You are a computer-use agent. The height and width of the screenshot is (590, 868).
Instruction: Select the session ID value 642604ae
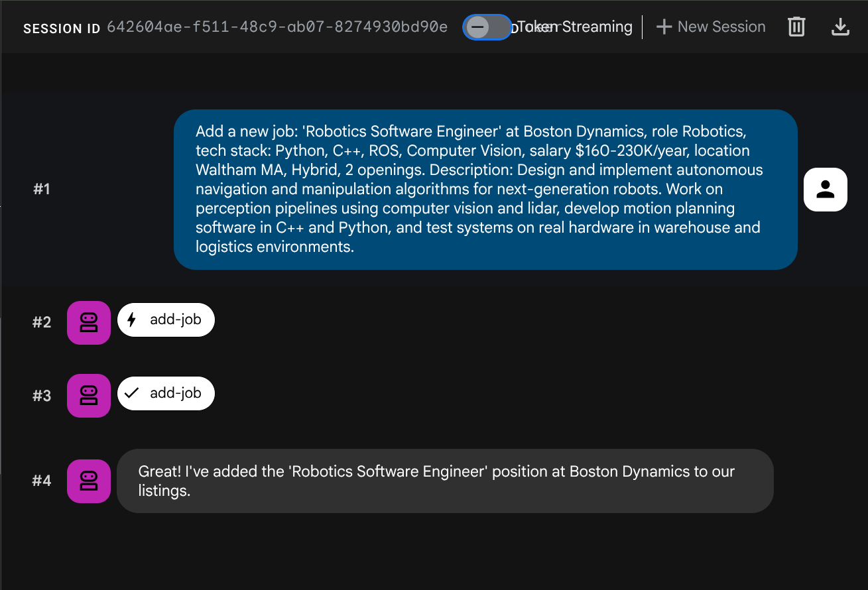click(x=277, y=27)
